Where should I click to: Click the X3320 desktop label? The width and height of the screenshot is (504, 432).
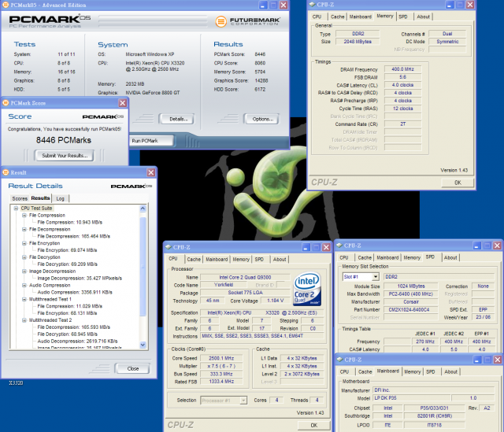click(x=16, y=383)
